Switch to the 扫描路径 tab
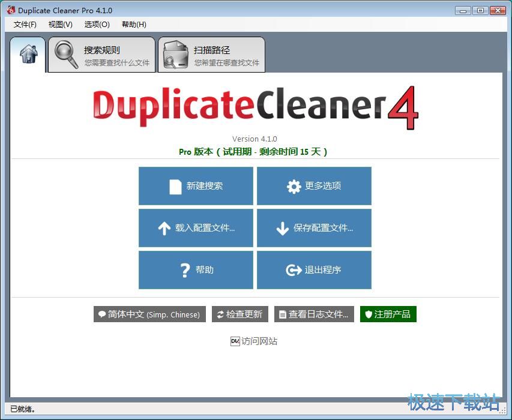 click(212, 55)
